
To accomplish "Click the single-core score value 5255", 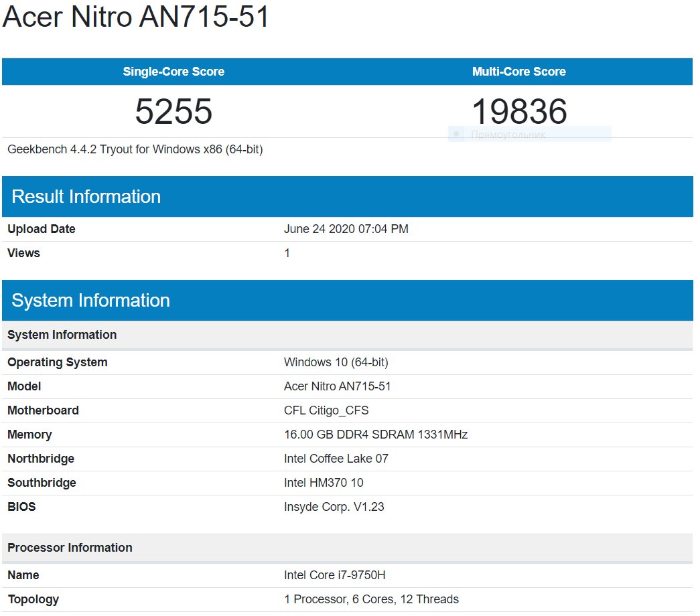I will (x=173, y=111).
